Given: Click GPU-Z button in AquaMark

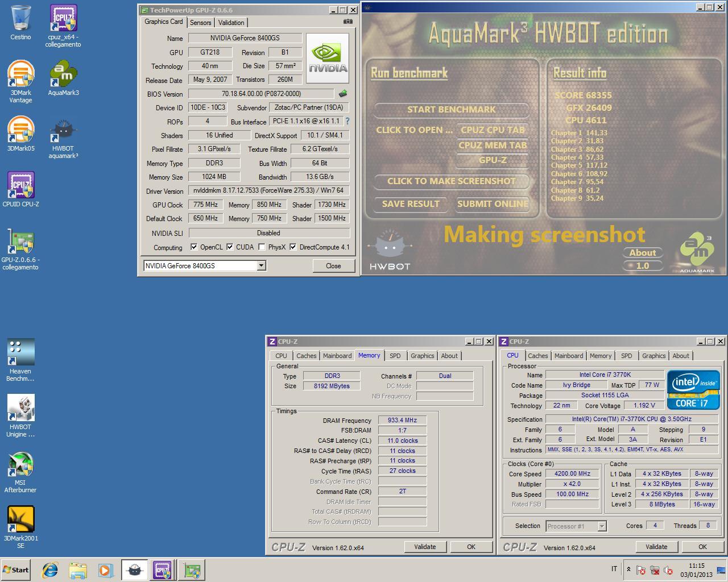Looking at the screenshot, I should 493,160.
